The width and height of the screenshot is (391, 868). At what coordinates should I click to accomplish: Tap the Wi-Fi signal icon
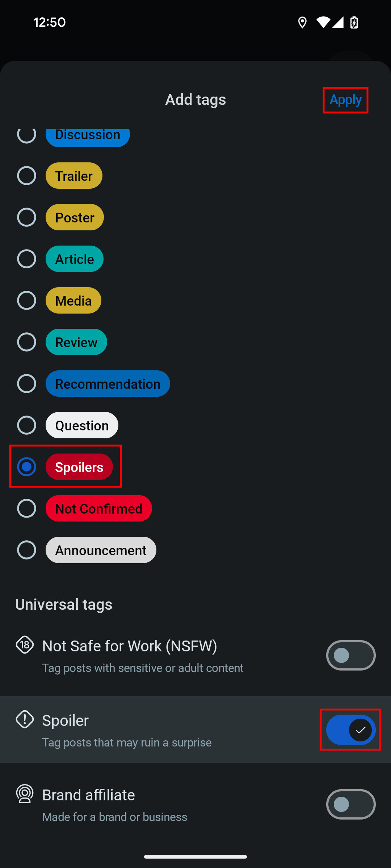coord(323,22)
